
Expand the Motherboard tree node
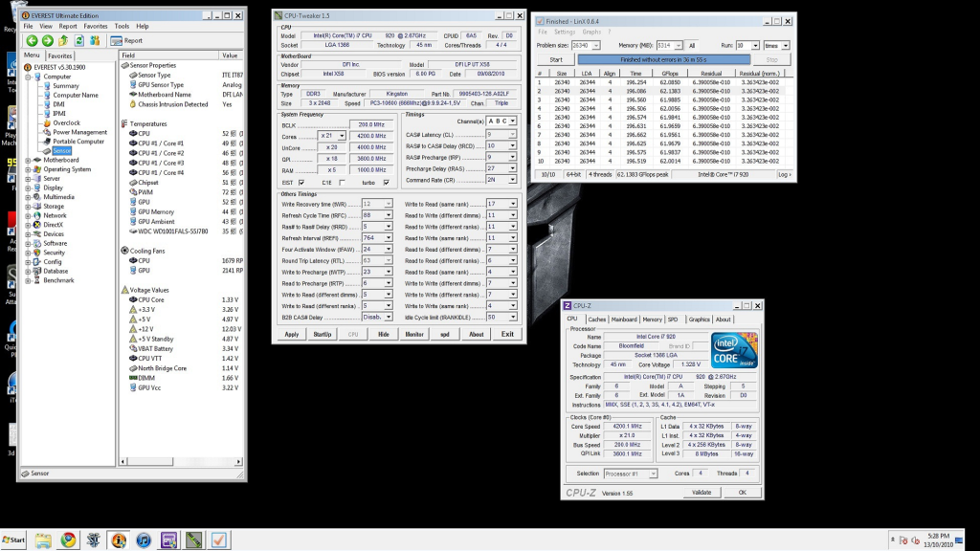pyautogui.click(x=28, y=160)
